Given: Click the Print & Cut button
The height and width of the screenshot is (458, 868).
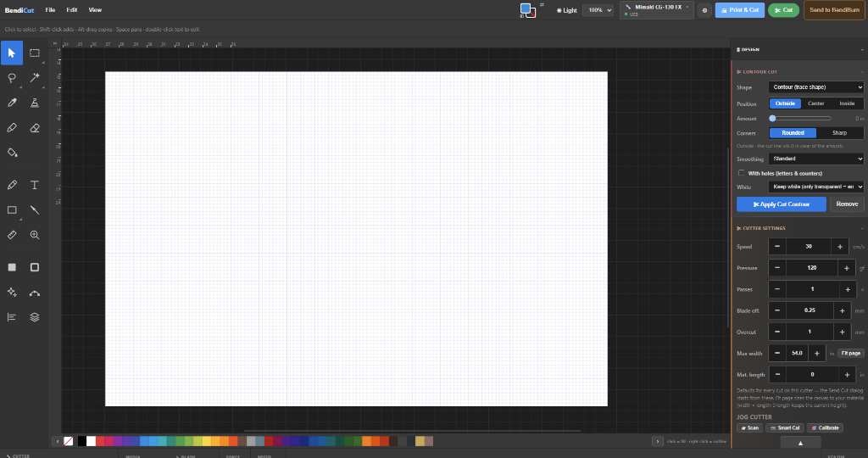Looking at the screenshot, I should coord(739,10).
